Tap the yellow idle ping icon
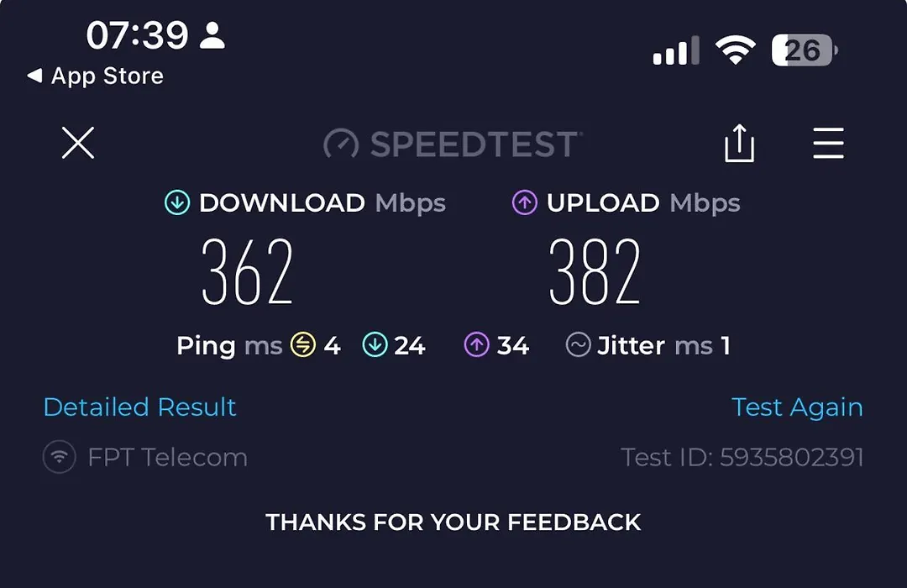The image size is (907, 588). point(303,345)
